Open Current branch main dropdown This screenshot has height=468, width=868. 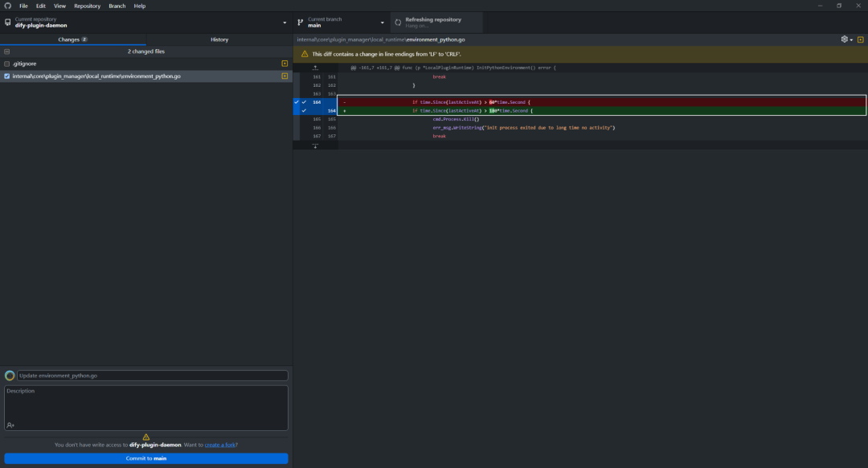tap(341, 23)
